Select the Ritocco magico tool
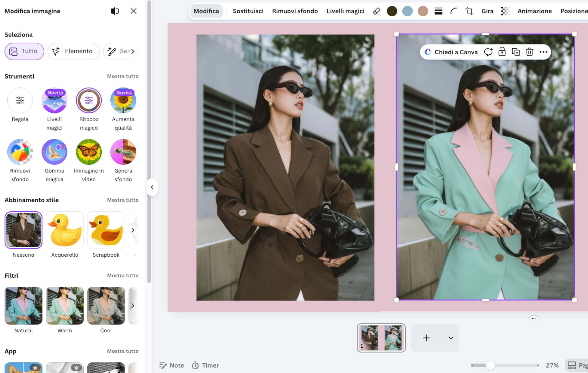Image resolution: width=588 pixels, height=373 pixels. (89, 101)
